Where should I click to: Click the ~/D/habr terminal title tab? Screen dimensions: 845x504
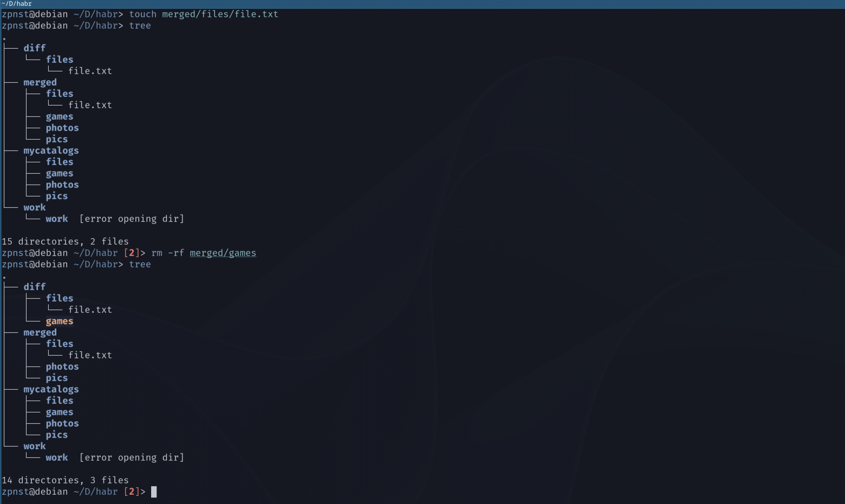17,3
